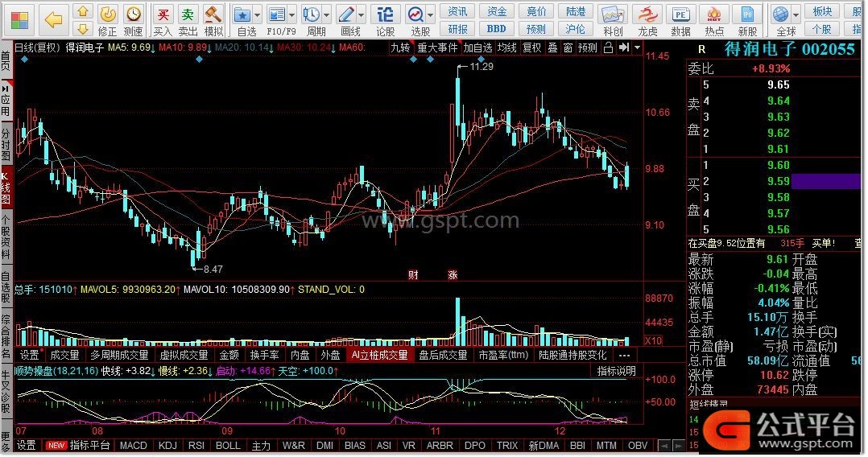Toggle the 九转 indicator
Viewport: 868px width, 457px height.
click(400, 48)
